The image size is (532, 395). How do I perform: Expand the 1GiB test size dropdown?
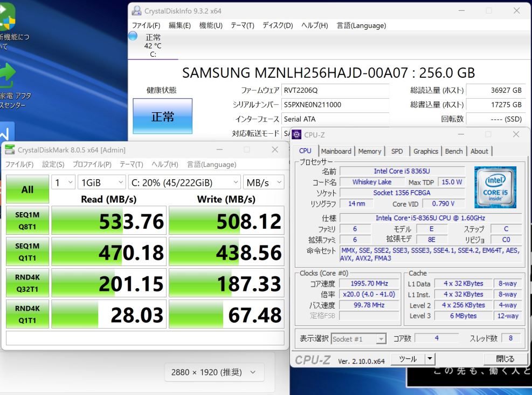click(x=101, y=183)
